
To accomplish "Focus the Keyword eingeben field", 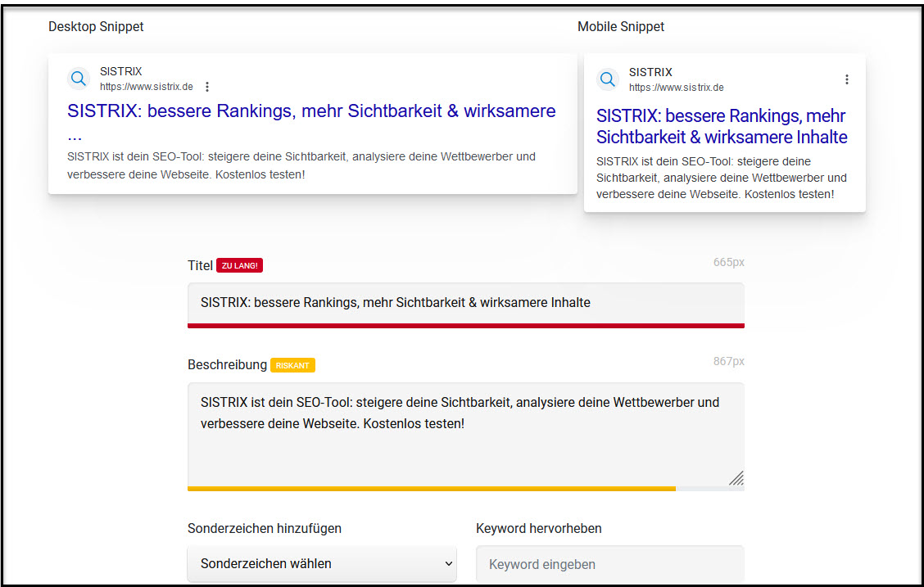I will 610,564.
